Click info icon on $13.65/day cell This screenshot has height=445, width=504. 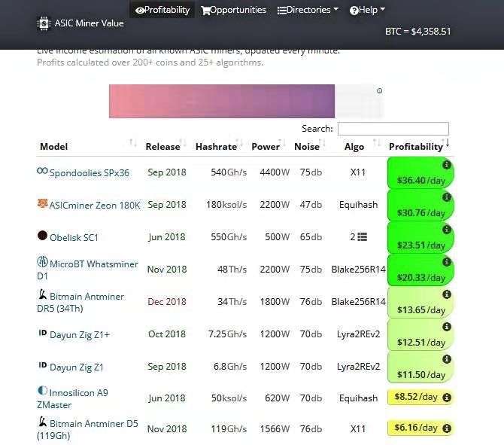pyautogui.click(x=447, y=294)
